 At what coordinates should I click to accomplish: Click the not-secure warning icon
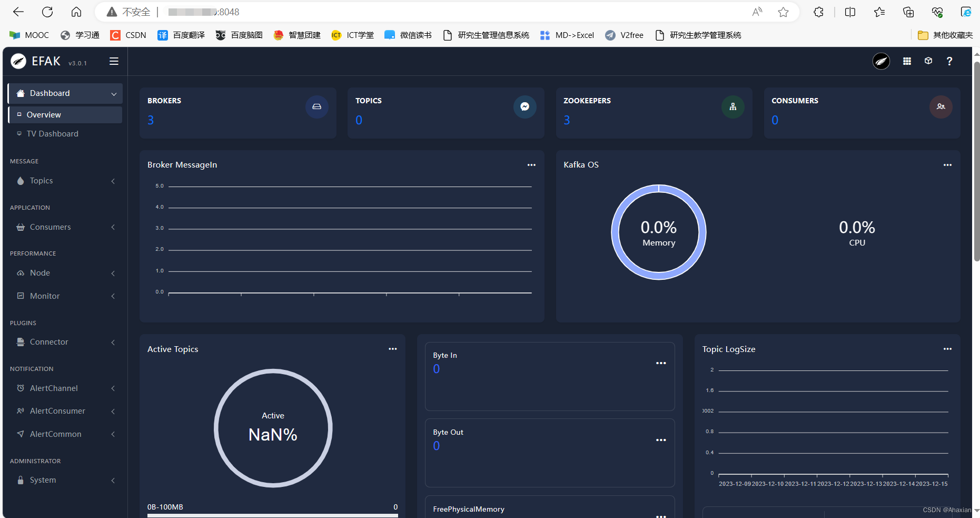pyautogui.click(x=112, y=12)
